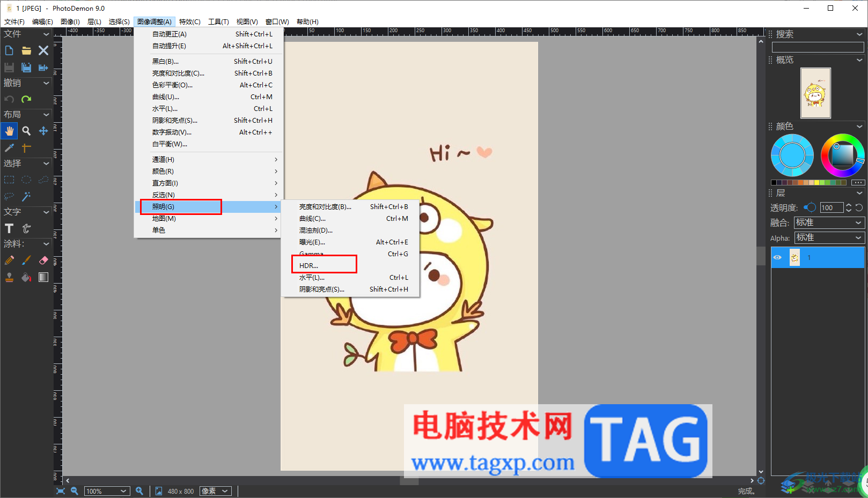Collapse the 颜色 panel
Image resolution: width=868 pixels, height=498 pixels.
pos(859,127)
